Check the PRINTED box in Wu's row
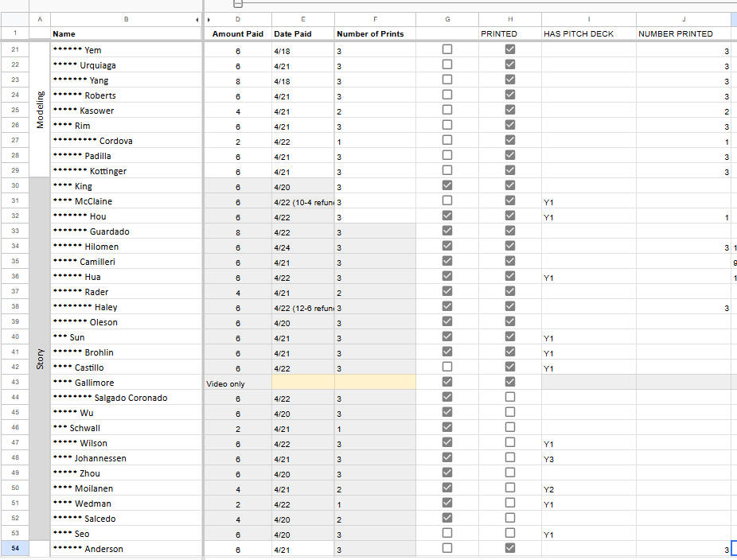 coord(510,413)
